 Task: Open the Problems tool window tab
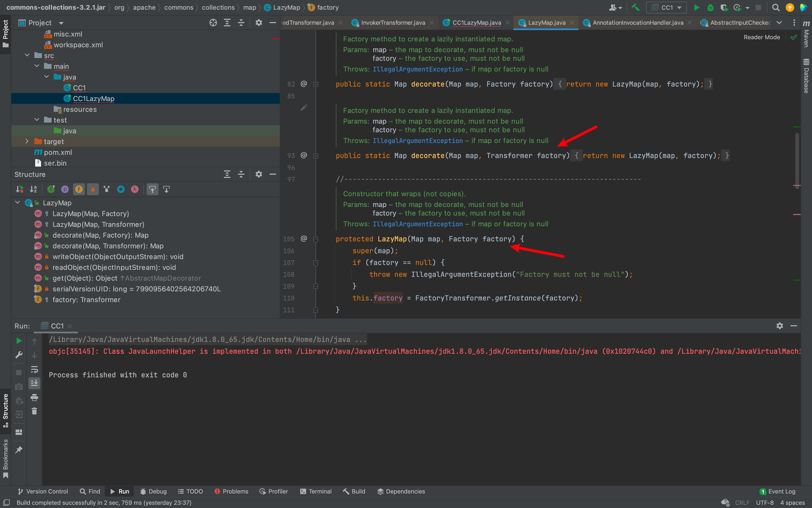click(x=231, y=491)
